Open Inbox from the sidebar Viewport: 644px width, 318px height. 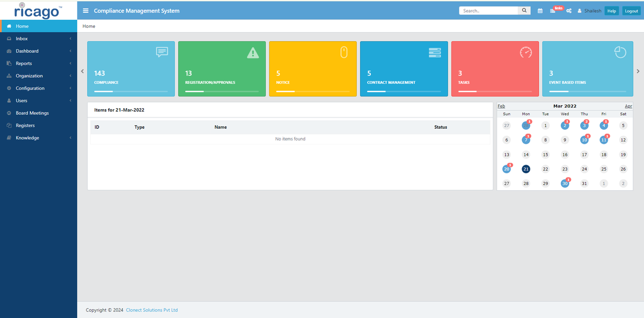click(x=39, y=39)
